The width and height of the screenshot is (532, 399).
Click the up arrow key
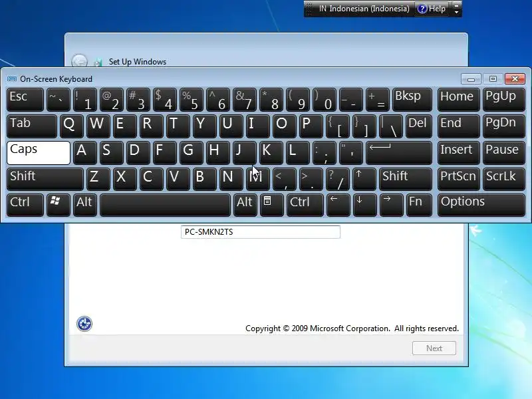pos(364,179)
